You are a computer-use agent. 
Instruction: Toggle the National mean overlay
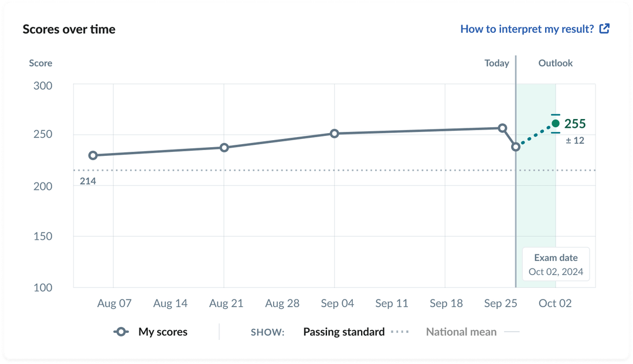pyautogui.click(x=461, y=332)
